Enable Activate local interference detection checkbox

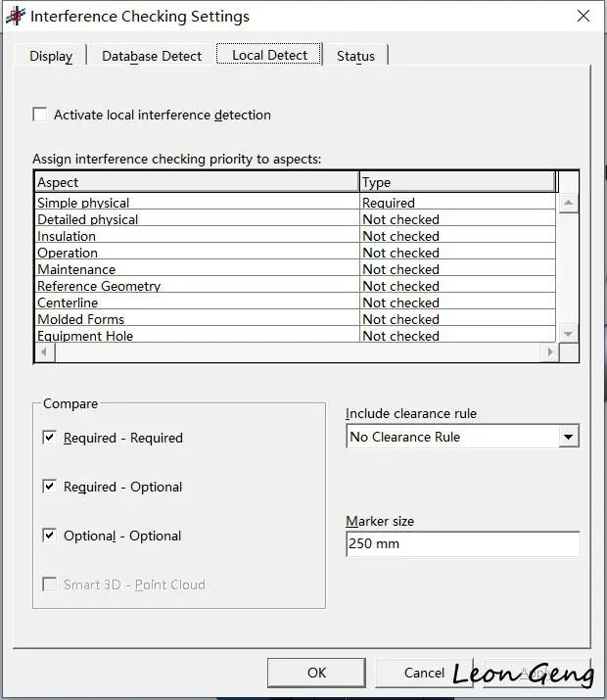click(40, 115)
